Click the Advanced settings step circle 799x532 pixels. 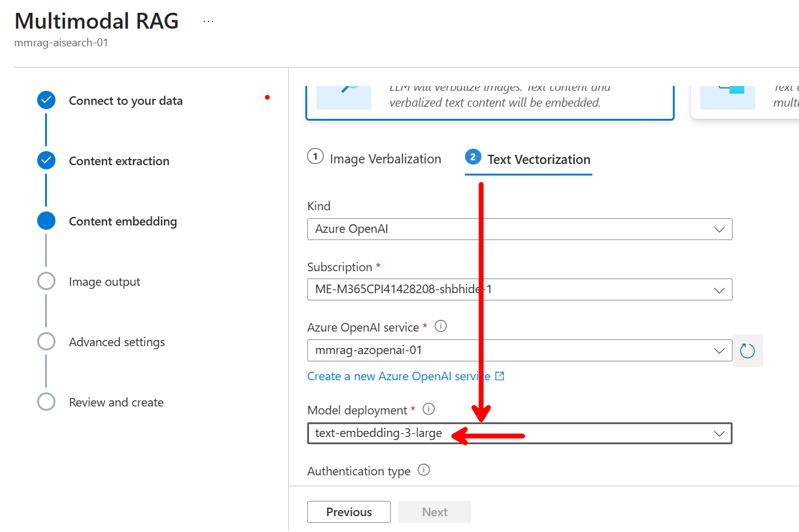tap(46, 342)
